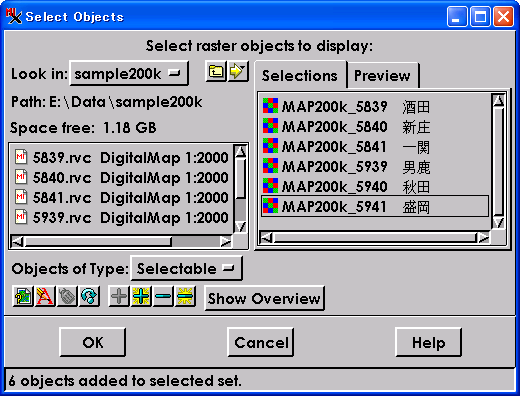Click the file icon of 5939.rvc

[21, 217]
